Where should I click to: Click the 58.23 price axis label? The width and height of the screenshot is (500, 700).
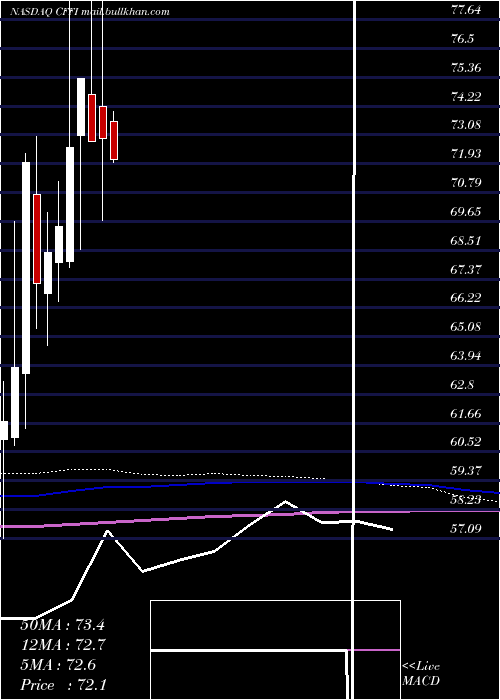[x=466, y=500]
